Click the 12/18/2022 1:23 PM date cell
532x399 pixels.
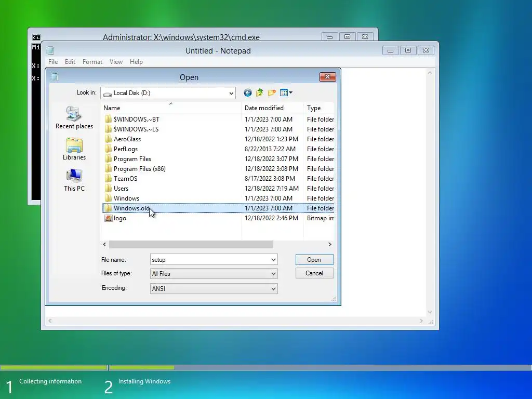click(x=271, y=139)
